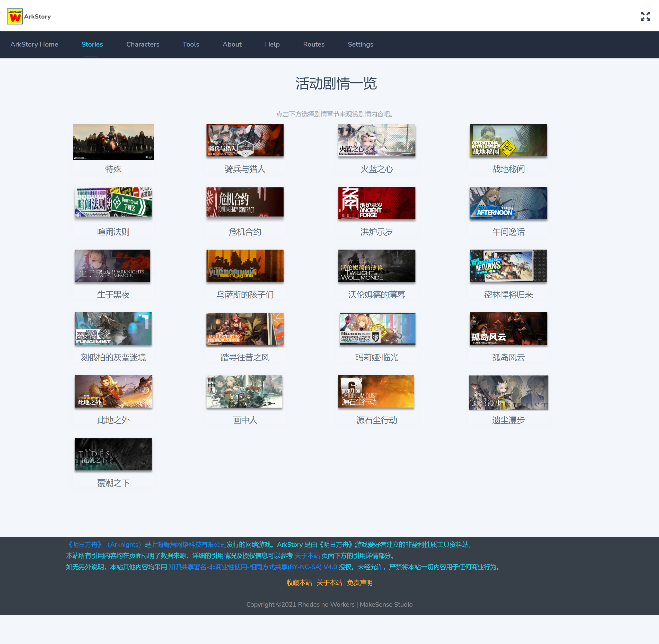Open the 免责声明 disclaimer link
659x644 pixels.
360,583
